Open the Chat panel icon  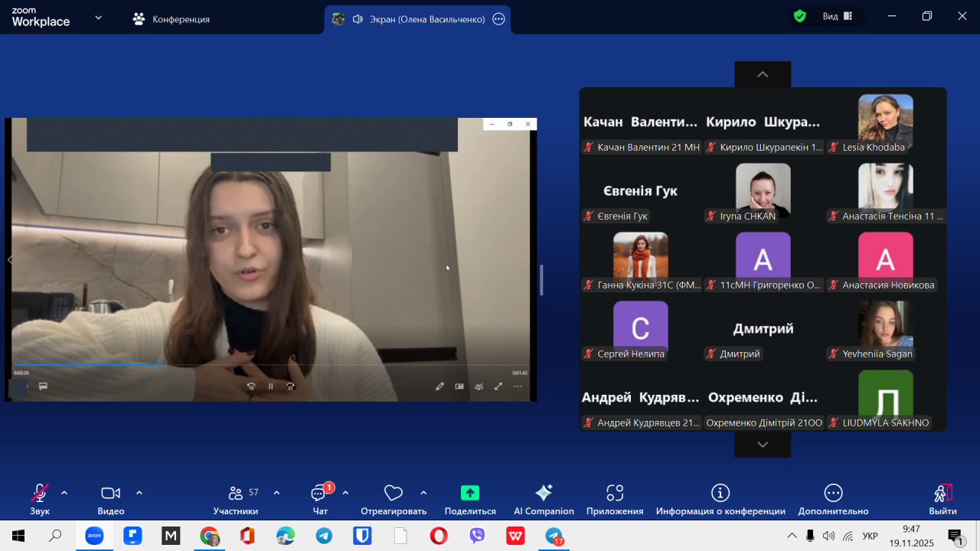pyautogui.click(x=319, y=494)
